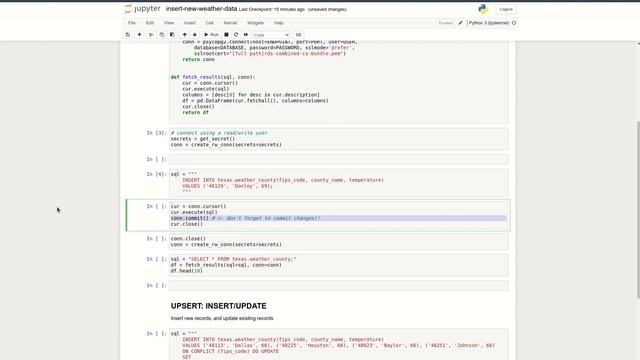Click the empty cell above UPSERT heading
This screenshot has width=640, height=360.
(x=339, y=285)
